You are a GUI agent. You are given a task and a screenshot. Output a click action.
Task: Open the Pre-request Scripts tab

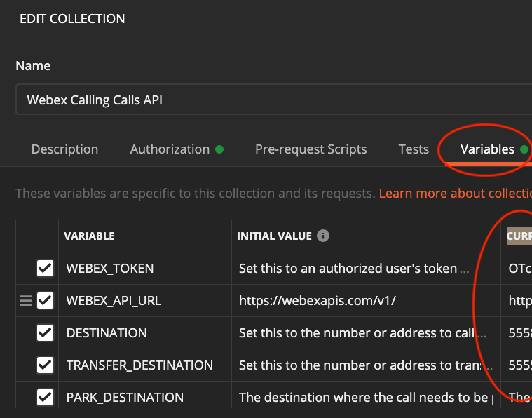click(311, 149)
